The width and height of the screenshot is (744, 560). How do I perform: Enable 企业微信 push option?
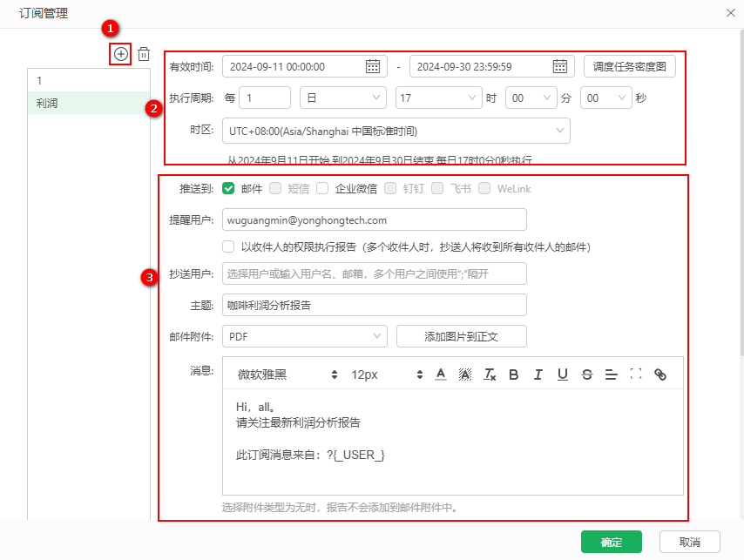[x=322, y=188]
